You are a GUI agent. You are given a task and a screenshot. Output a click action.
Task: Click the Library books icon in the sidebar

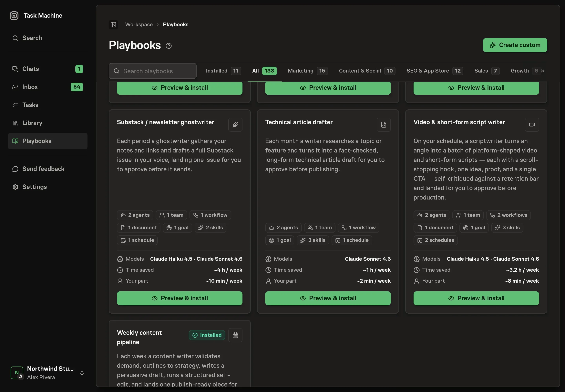point(15,123)
